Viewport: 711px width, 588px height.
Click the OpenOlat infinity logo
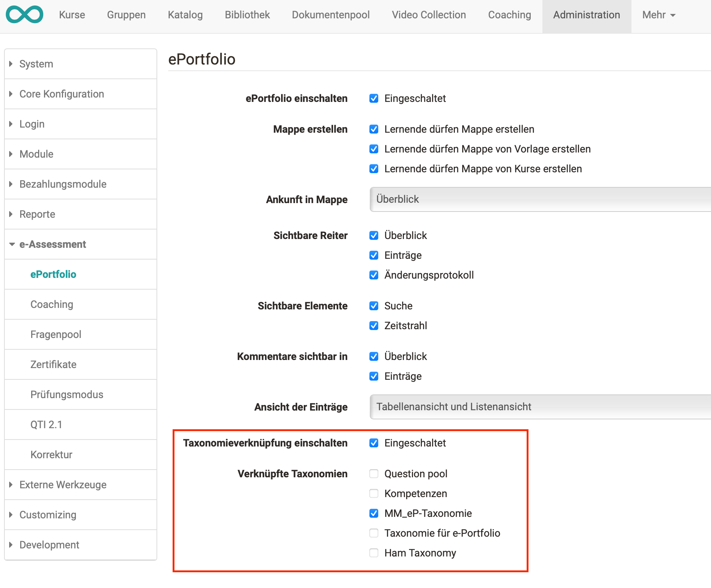click(x=25, y=15)
